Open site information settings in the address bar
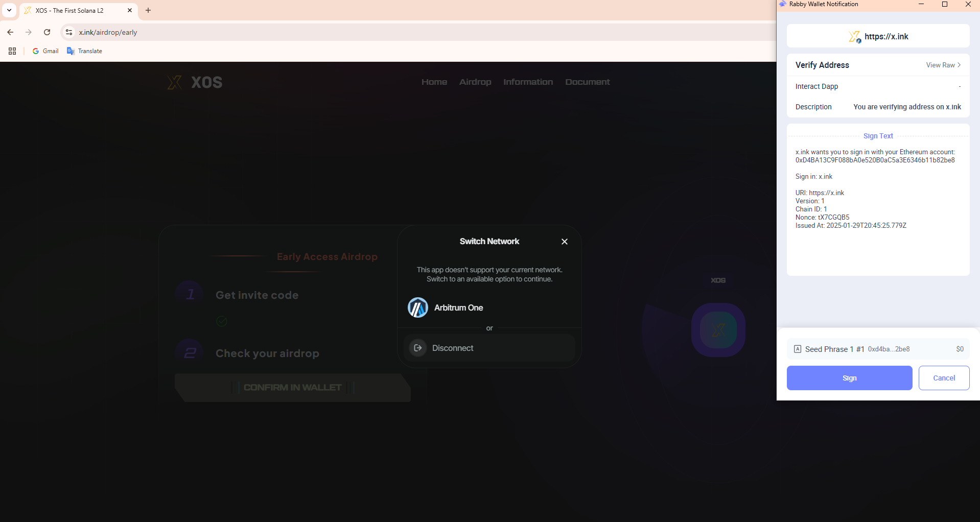Screen dimensions: 980x522 tap(68, 32)
